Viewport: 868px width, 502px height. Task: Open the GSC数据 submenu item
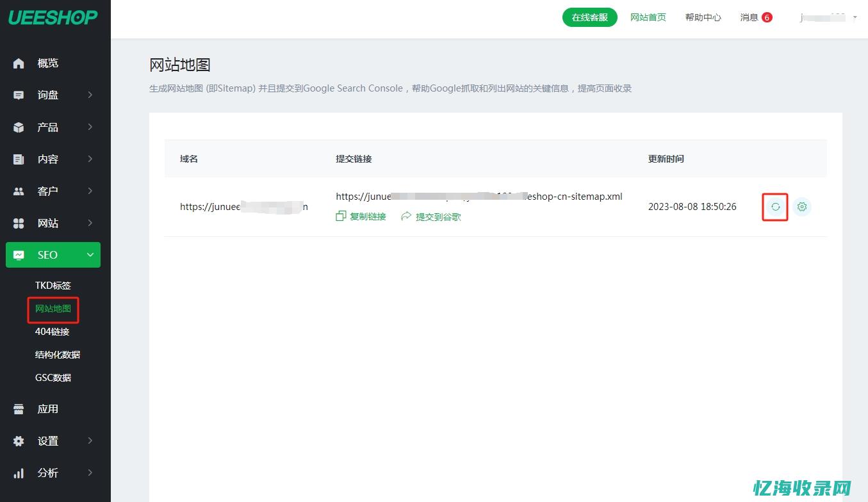click(x=53, y=378)
